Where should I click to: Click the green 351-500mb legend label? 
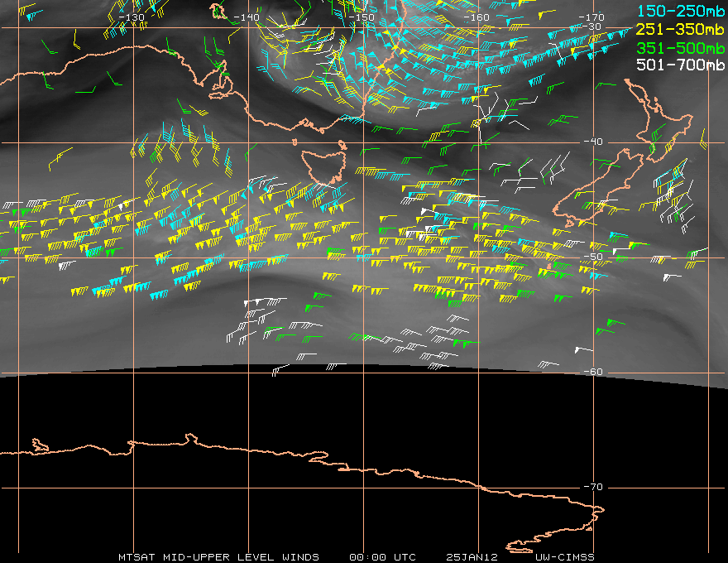[x=680, y=48]
